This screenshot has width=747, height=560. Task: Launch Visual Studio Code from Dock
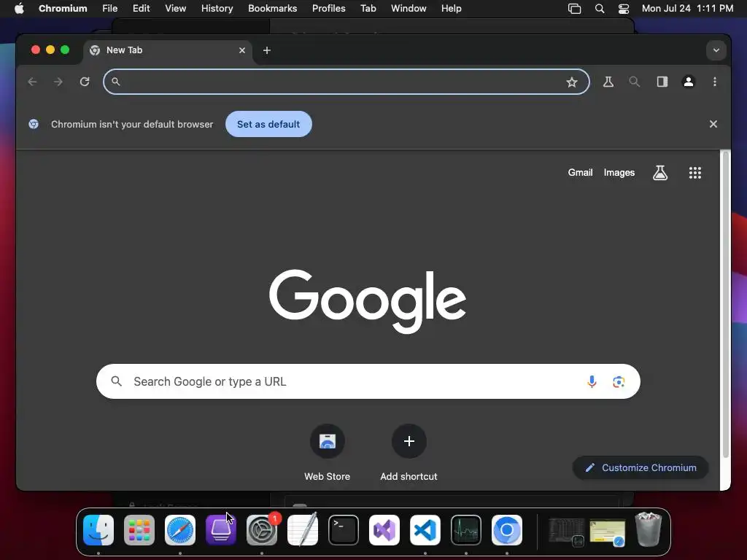(425, 530)
